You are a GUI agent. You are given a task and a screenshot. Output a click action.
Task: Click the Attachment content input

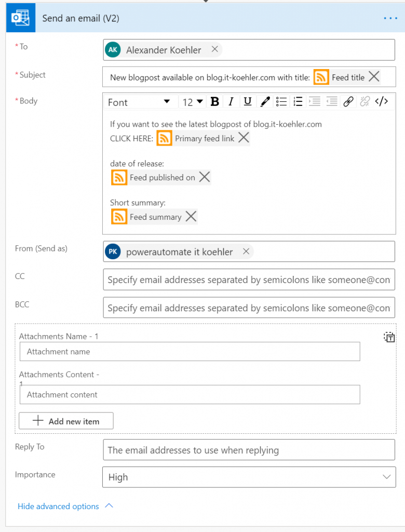[190, 395]
